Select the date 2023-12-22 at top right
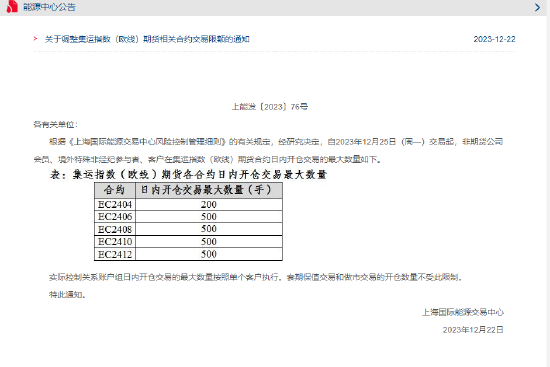550x367 pixels. click(x=494, y=39)
